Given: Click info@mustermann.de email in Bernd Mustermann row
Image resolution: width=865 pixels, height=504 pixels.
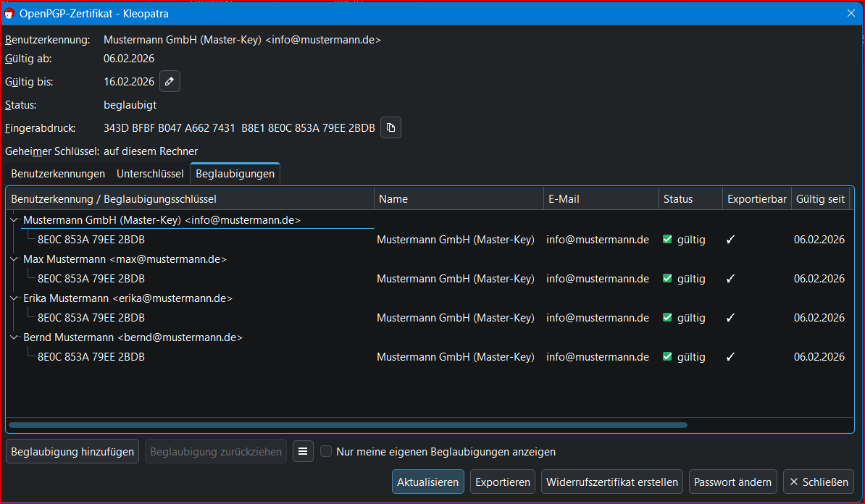Looking at the screenshot, I should pyautogui.click(x=598, y=357).
